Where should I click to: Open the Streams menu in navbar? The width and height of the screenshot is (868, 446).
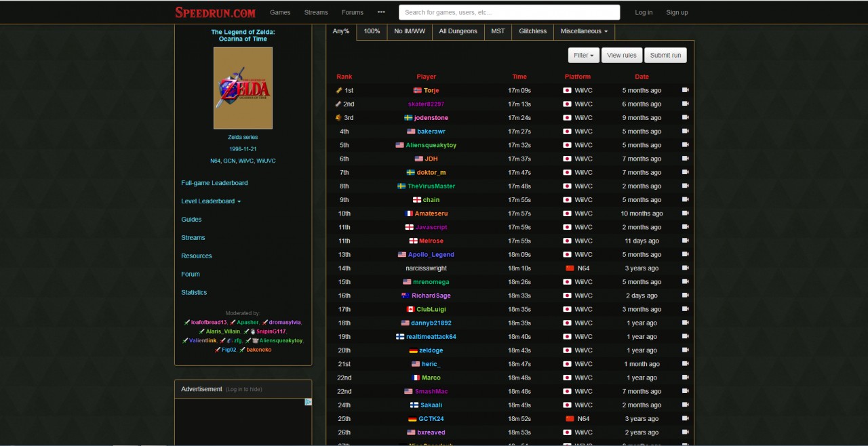click(316, 12)
